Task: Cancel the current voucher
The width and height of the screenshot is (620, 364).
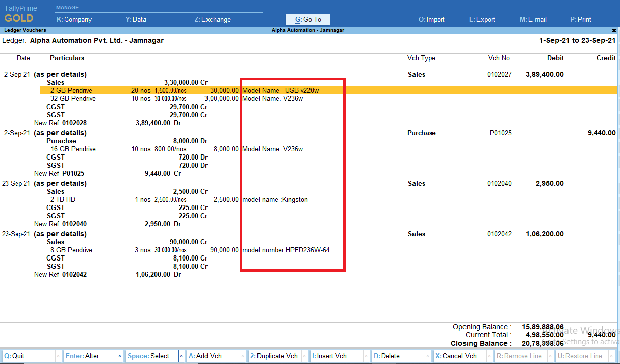Action: pyautogui.click(x=457, y=356)
